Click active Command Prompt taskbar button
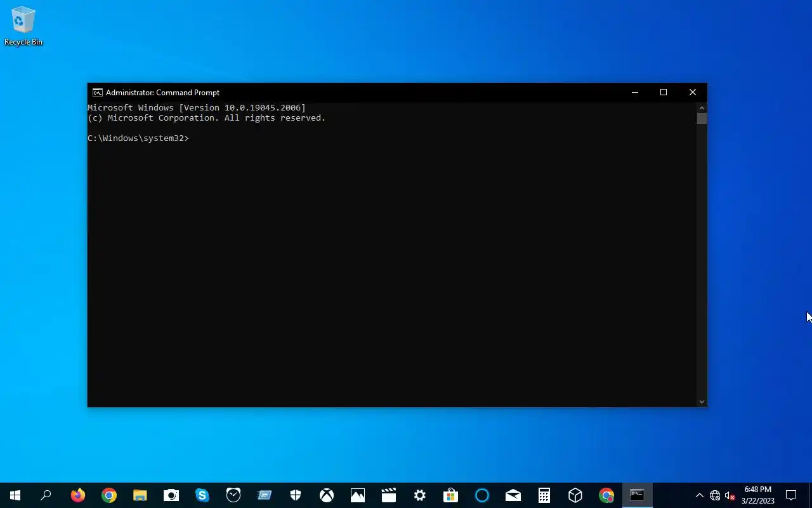812x508 pixels. click(637, 495)
